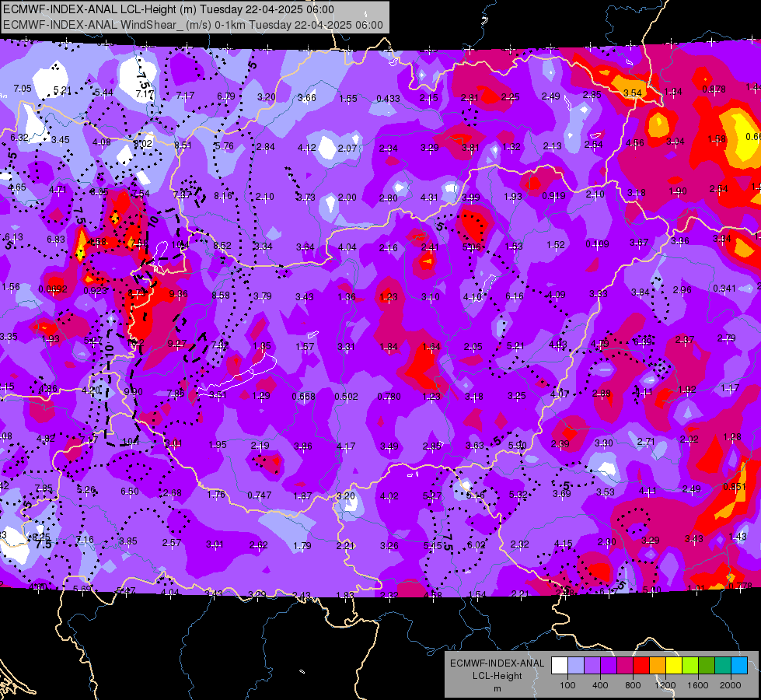Click the wind shear value 9.06

click(x=178, y=294)
